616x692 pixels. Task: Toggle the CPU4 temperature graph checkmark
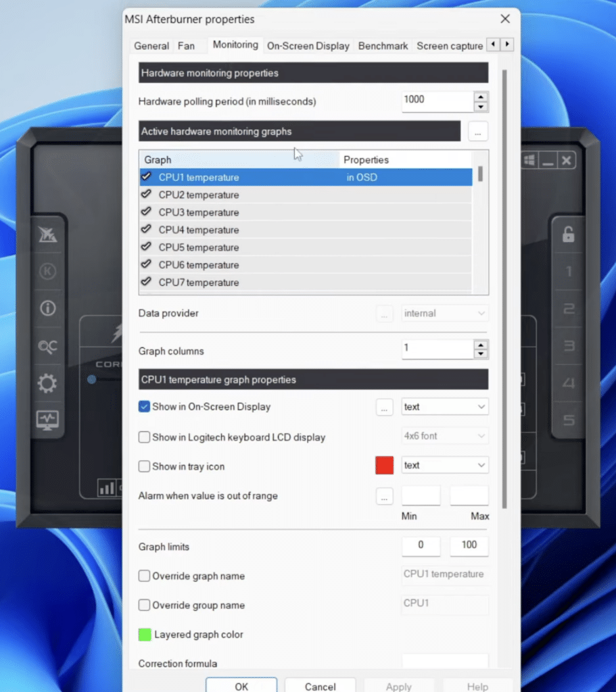146,230
